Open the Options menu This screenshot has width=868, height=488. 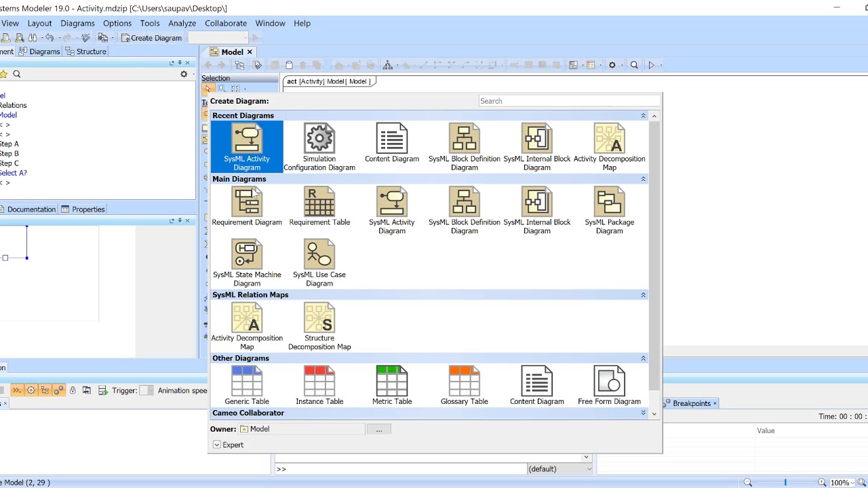click(x=117, y=23)
